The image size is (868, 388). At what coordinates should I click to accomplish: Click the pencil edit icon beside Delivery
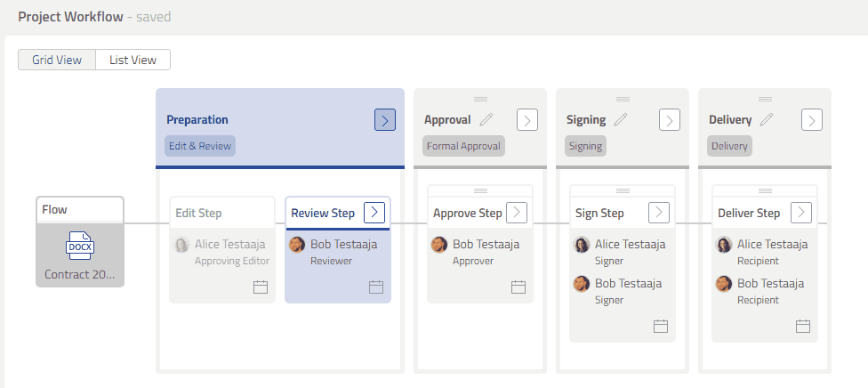tap(767, 120)
